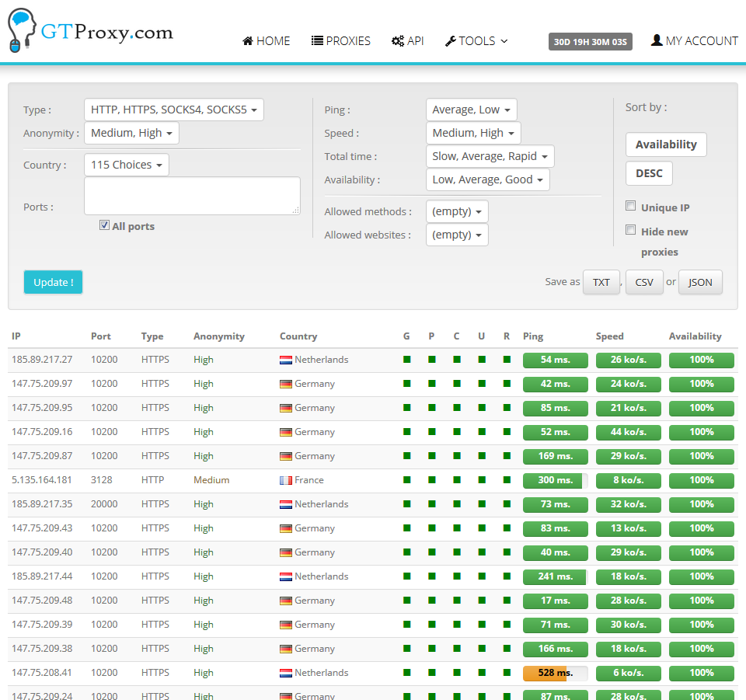This screenshot has height=700, width=746.
Task: Click the 528 ms ping bar for 147.75.208.41
Action: click(555, 673)
